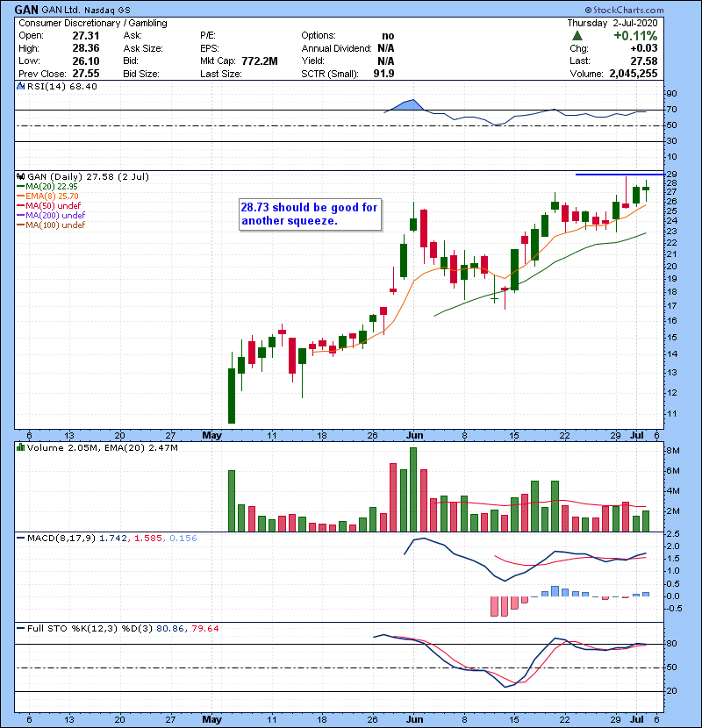Click the 'May' label on bottom date axis
Image resolution: width=702 pixels, height=728 pixels.
pyautogui.click(x=211, y=719)
